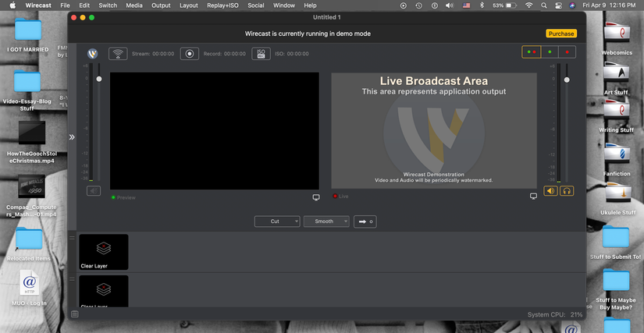
Task: Click the Siri menu bar icon
Action: [572, 5]
